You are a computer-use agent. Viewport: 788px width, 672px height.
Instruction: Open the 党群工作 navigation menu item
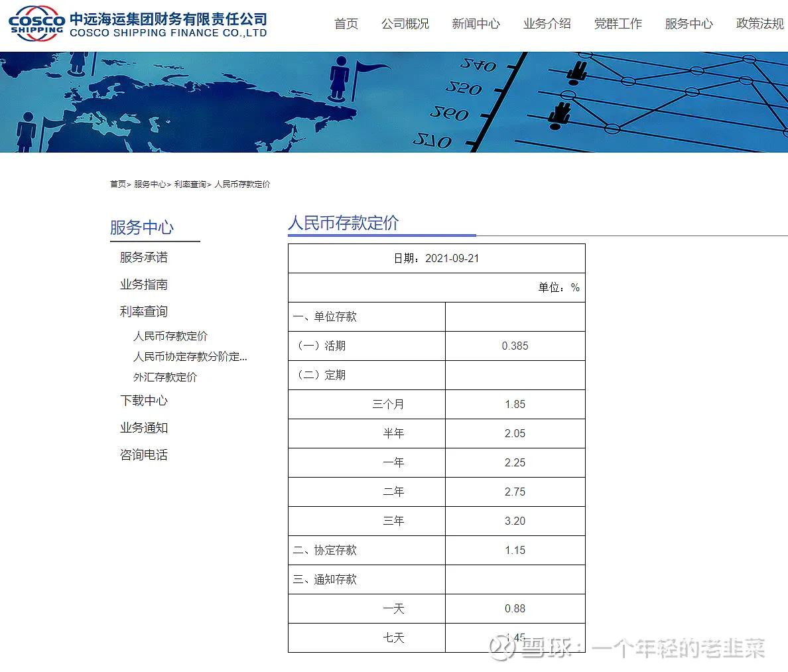[x=618, y=24]
